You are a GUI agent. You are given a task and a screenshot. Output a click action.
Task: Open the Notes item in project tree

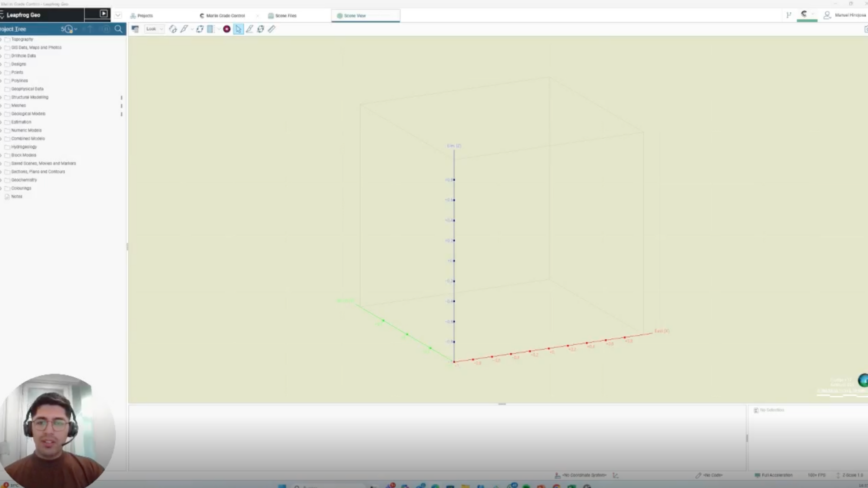tap(17, 197)
